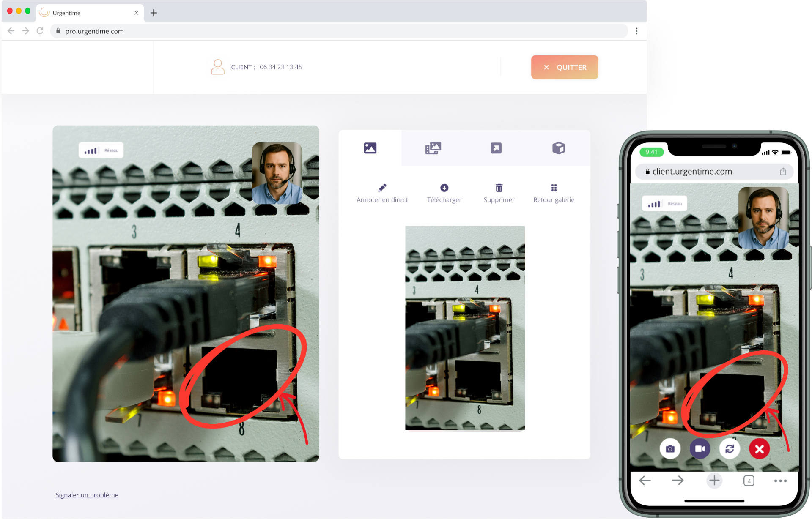812x519 pixels.
Task: Click the Signaler un problème link
Action: pyautogui.click(x=87, y=495)
